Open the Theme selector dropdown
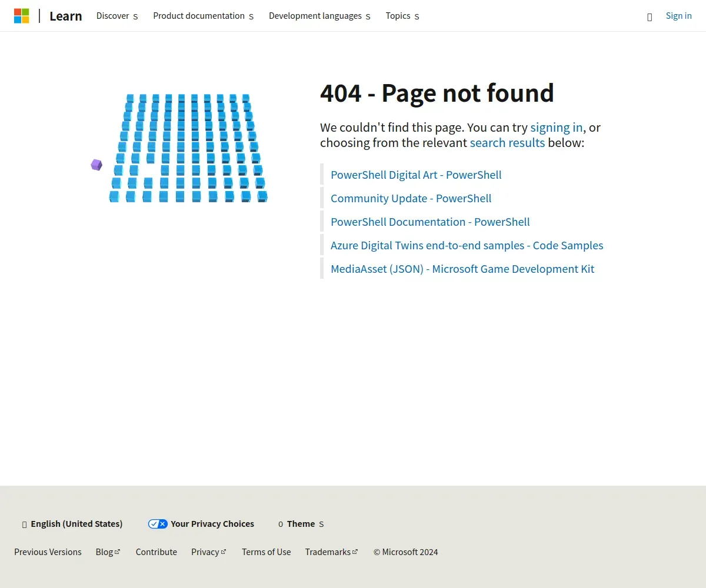The image size is (706, 588). [301, 524]
